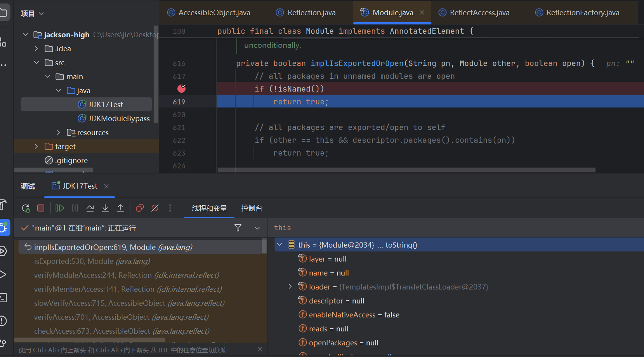Collapse the main folder
The height and width of the screenshot is (357, 644).
(x=48, y=76)
